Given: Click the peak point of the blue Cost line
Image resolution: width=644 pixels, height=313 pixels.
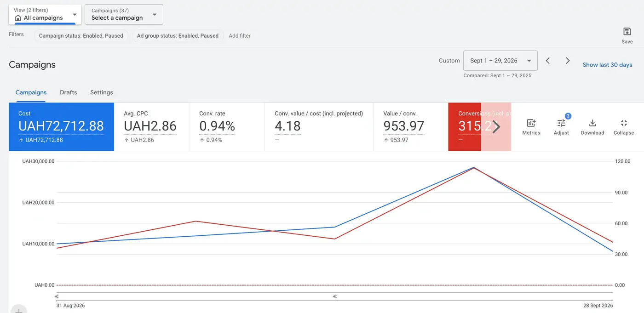Looking at the screenshot, I should pyautogui.click(x=474, y=167).
